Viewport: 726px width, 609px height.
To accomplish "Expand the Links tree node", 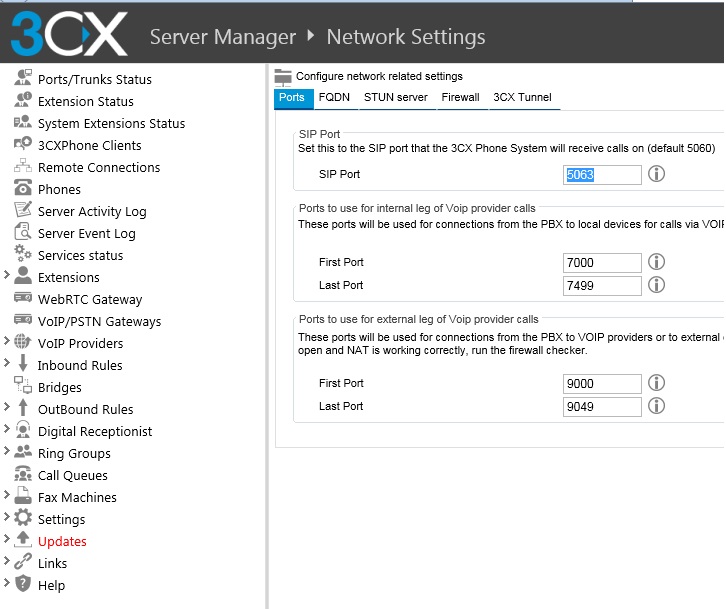I will pyautogui.click(x=6, y=561).
